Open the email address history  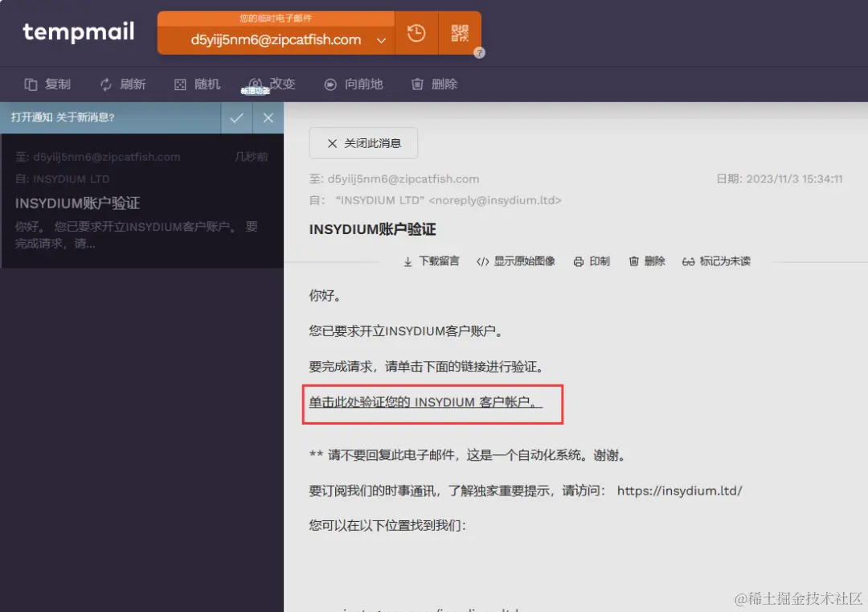[x=416, y=32]
